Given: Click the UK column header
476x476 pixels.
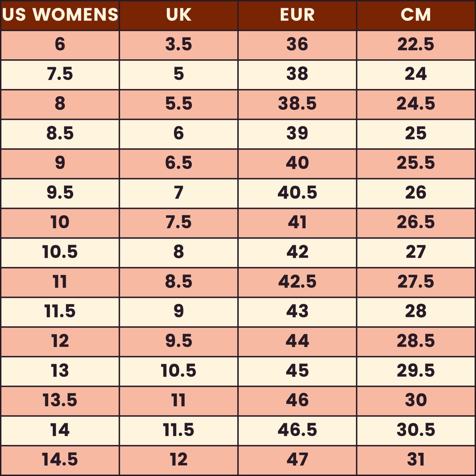Looking at the screenshot, I should point(179,15).
